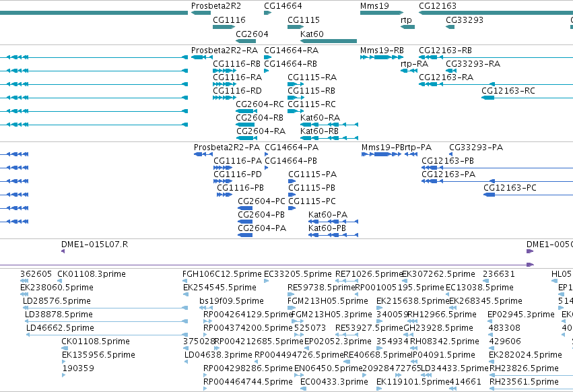Click transcript Kat60-RB
573x392 pixels.
tap(319, 131)
